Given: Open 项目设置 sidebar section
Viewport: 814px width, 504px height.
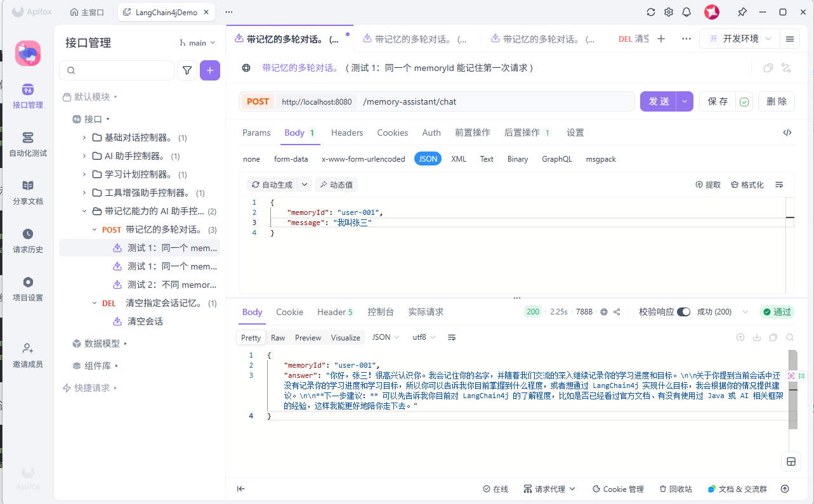Looking at the screenshot, I should coord(28,289).
